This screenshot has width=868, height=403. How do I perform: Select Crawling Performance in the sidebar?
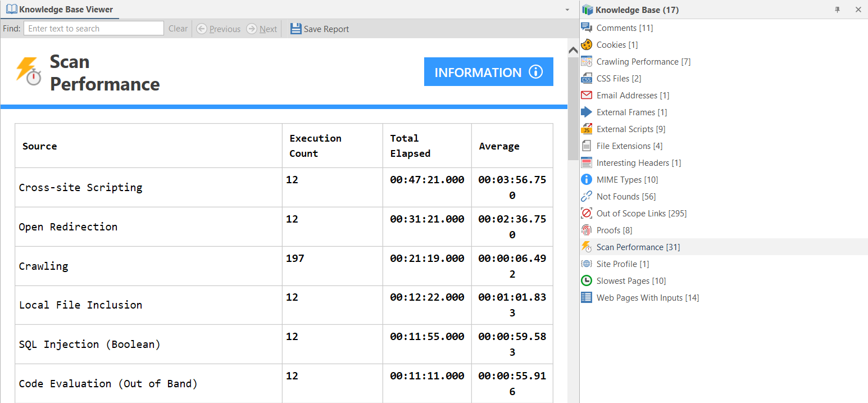[x=643, y=61]
